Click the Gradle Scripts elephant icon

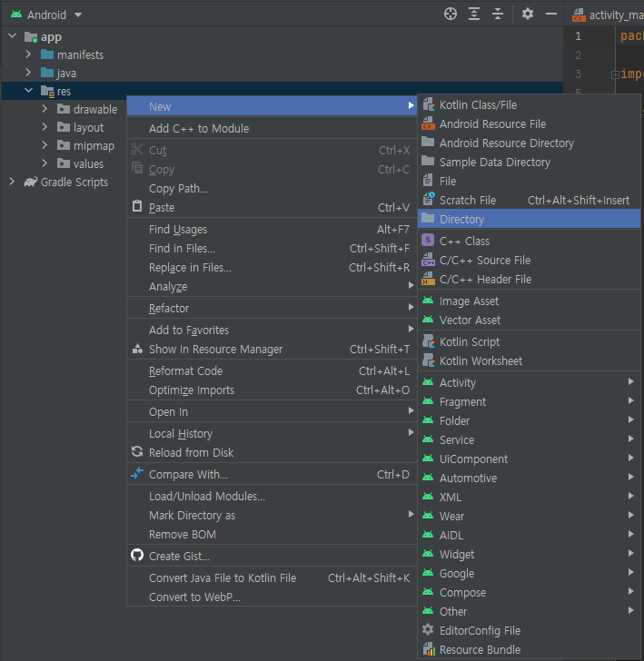point(30,183)
